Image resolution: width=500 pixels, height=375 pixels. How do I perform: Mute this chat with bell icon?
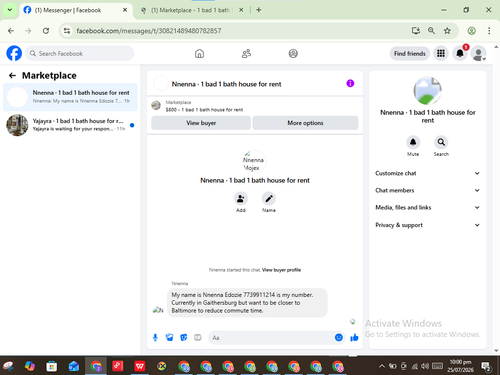pos(413,142)
